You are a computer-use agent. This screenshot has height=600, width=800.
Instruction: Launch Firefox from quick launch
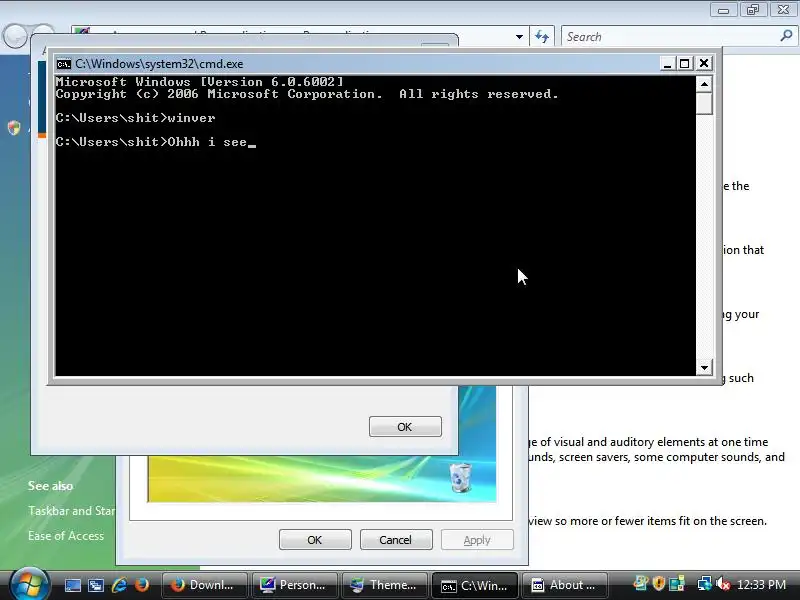[x=142, y=585]
